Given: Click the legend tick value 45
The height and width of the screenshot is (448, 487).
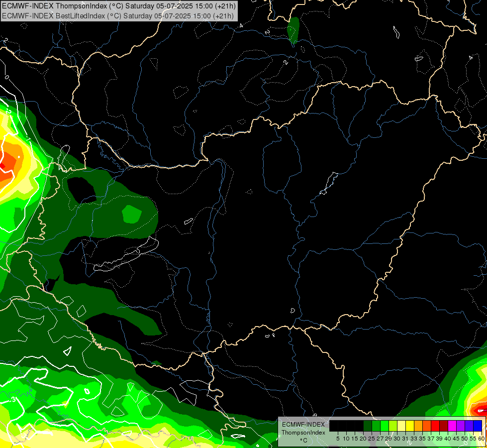Looking at the screenshot, I should point(455,439).
